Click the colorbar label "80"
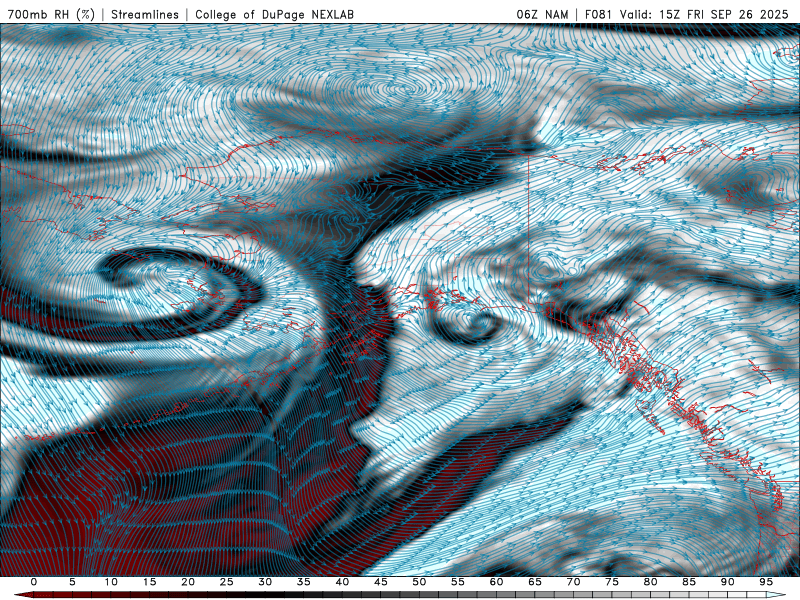Image resolution: width=800 pixels, height=600 pixels. [651, 582]
